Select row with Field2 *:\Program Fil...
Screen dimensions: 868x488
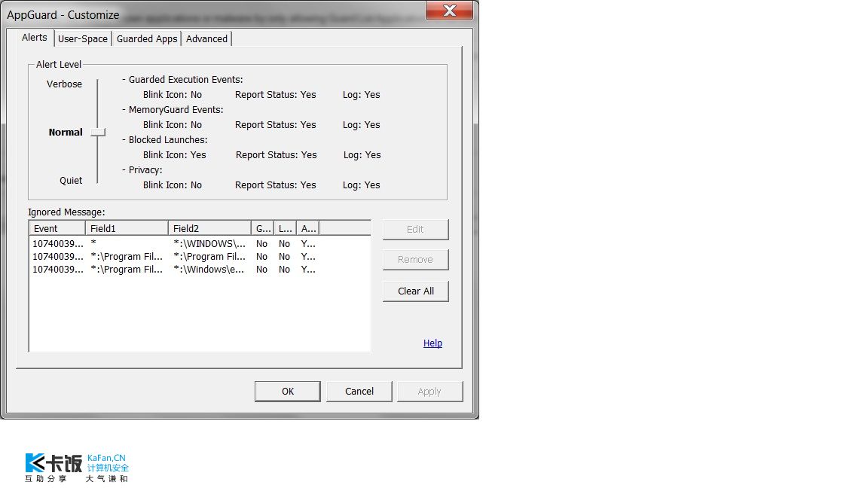pyautogui.click(x=199, y=257)
